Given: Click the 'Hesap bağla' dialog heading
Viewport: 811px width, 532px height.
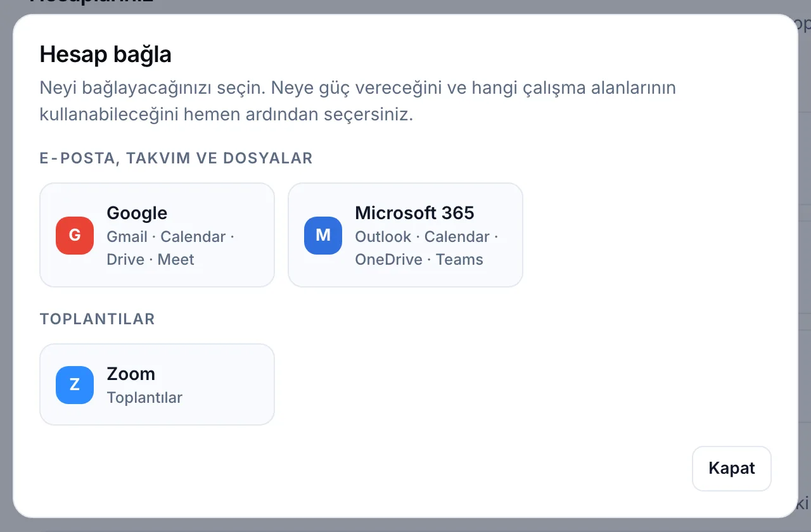Looking at the screenshot, I should pyautogui.click(x=105, y=54).
